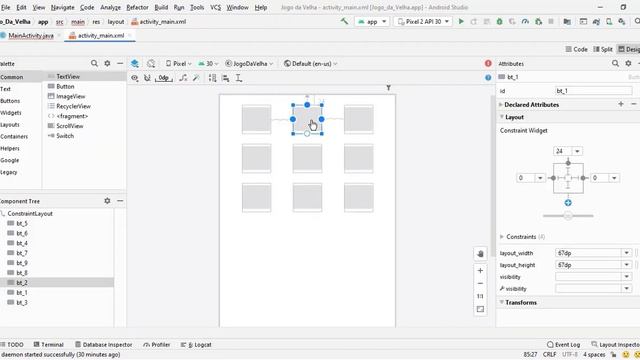Open the Attributes panel settings gear
Image resolution: width=640 pixels, height=360 pixels.
coord(628,63)
